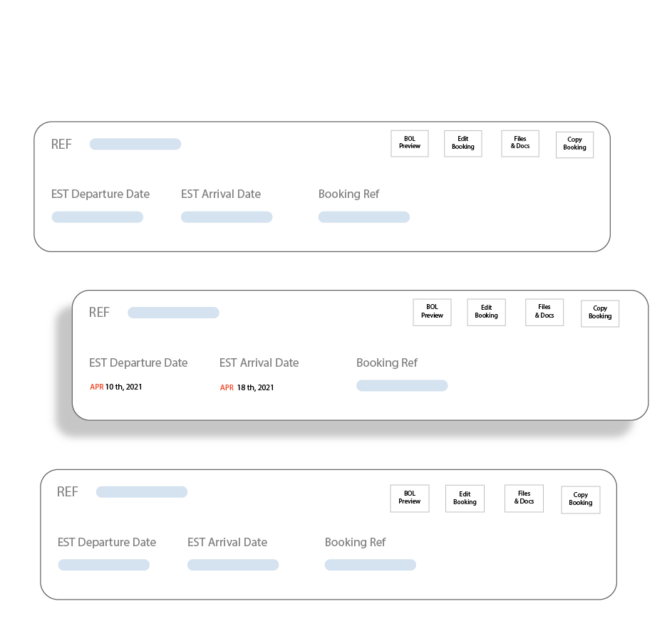
Task: Click Edit Booking in the highlighted middle card
Action: (x=487, y=312)
